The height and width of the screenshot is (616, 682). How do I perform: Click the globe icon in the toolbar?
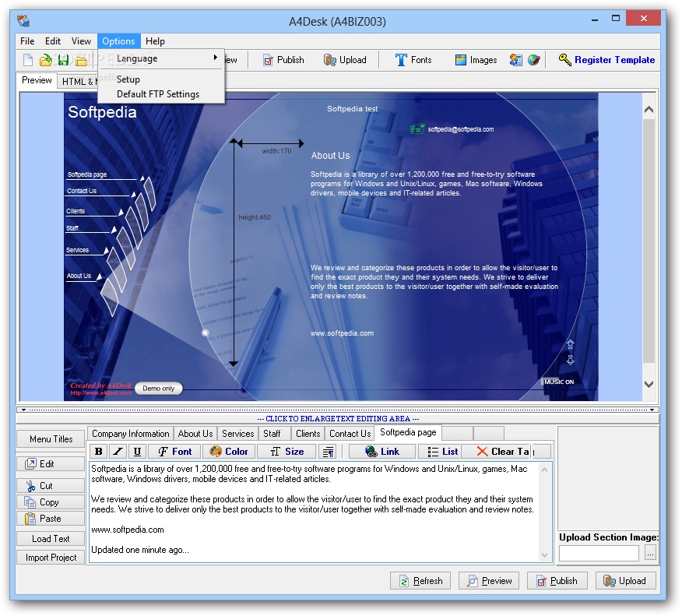click(x=534, y=60)
